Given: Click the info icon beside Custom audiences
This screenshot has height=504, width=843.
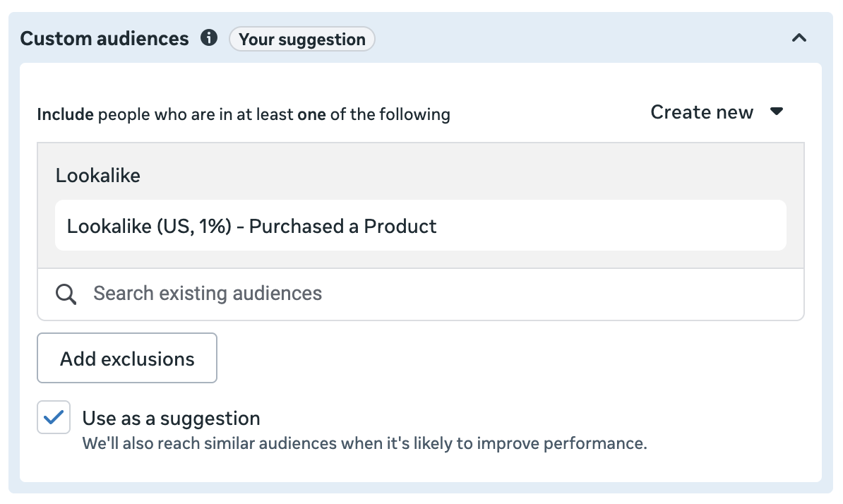Looking at the screenshot, I should click(209, 38).
